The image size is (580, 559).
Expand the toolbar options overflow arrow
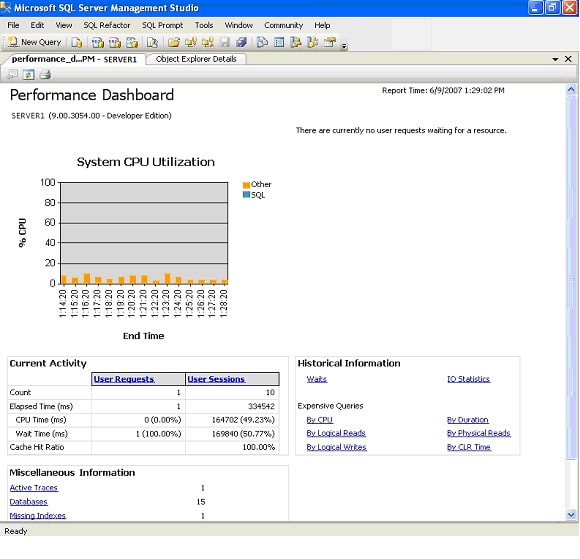pos(344,46)
